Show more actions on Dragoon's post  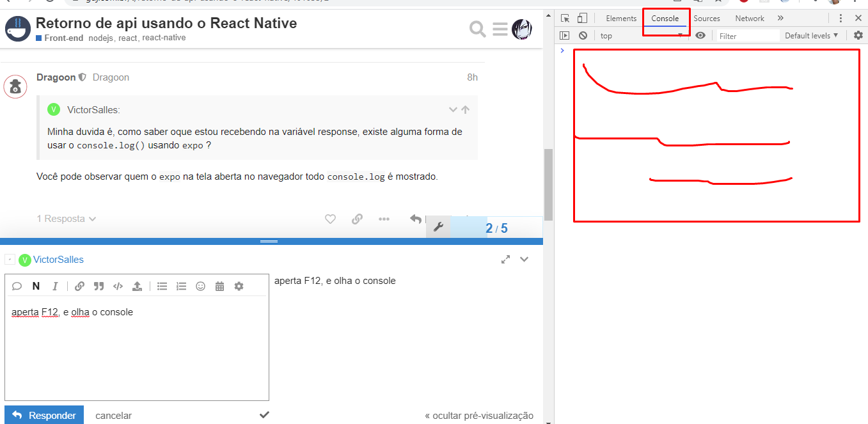tap(384, 219)
